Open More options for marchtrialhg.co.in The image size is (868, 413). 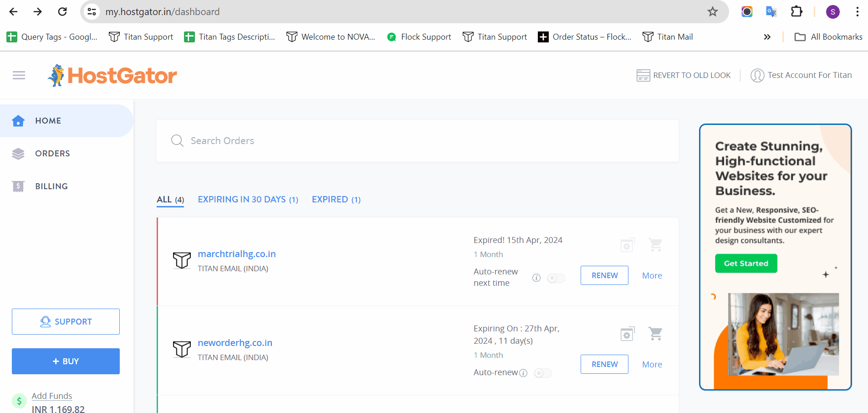pos(652,276)
